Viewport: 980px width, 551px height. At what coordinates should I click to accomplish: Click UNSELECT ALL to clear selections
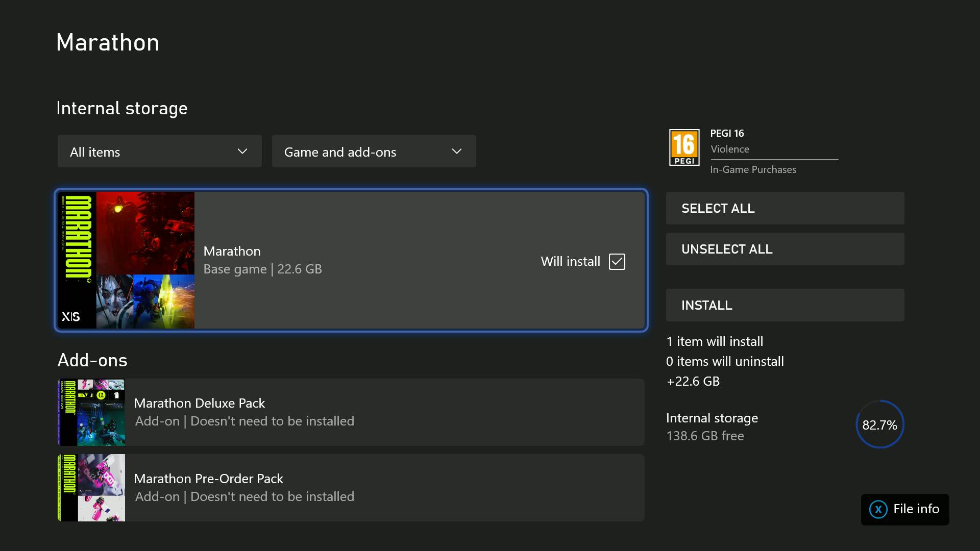tap(784, 249)
